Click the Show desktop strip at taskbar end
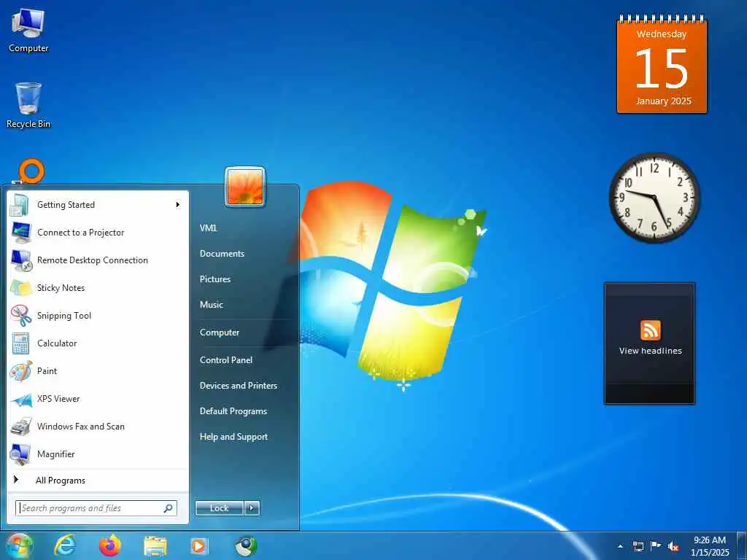Viewport: 747px width, 560px height. click(x=742, y=546)
